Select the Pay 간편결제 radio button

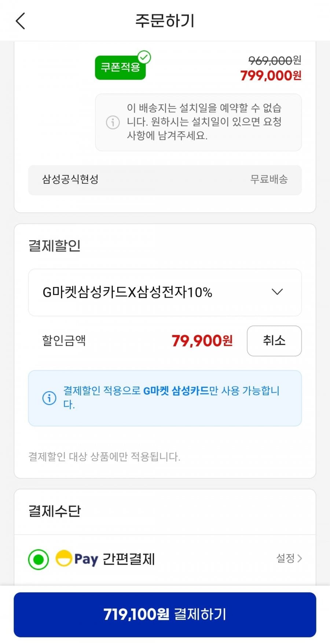pyautogui.click(x=38, y=559)
